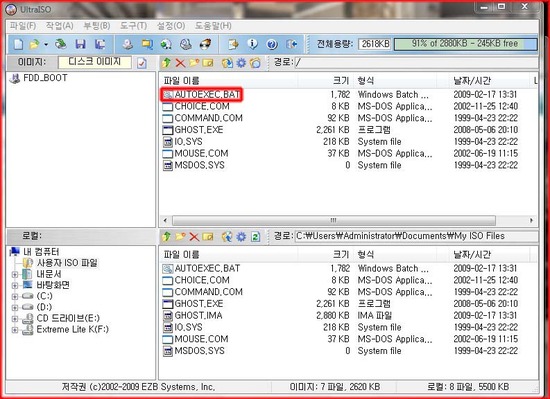Select 사용자 ISO 파일 tree item
The image size is (550, 399).
coord(67,263)
